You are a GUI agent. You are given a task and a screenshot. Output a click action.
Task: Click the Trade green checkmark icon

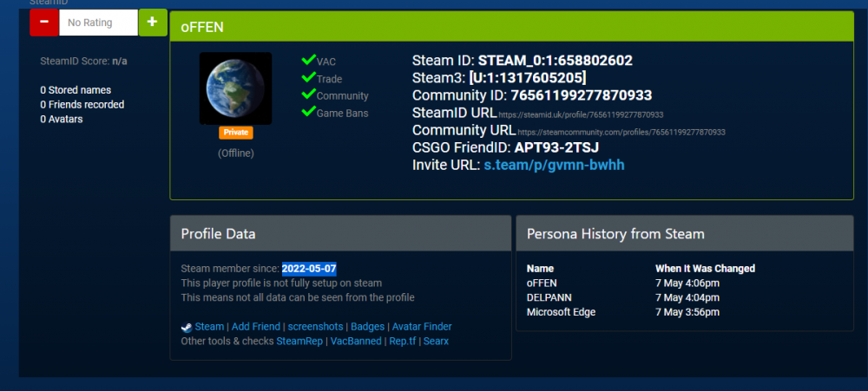pyautogui.click(x=308, y=77)
